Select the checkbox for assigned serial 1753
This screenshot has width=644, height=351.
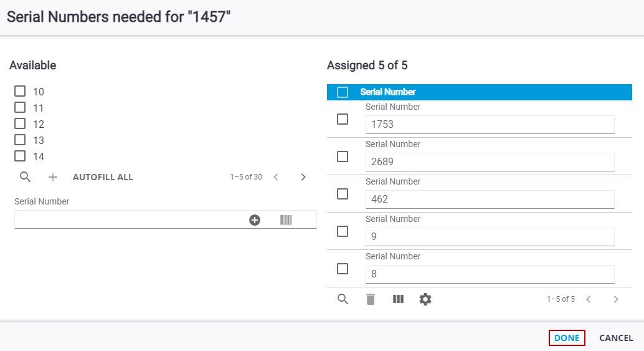[343, 119]
